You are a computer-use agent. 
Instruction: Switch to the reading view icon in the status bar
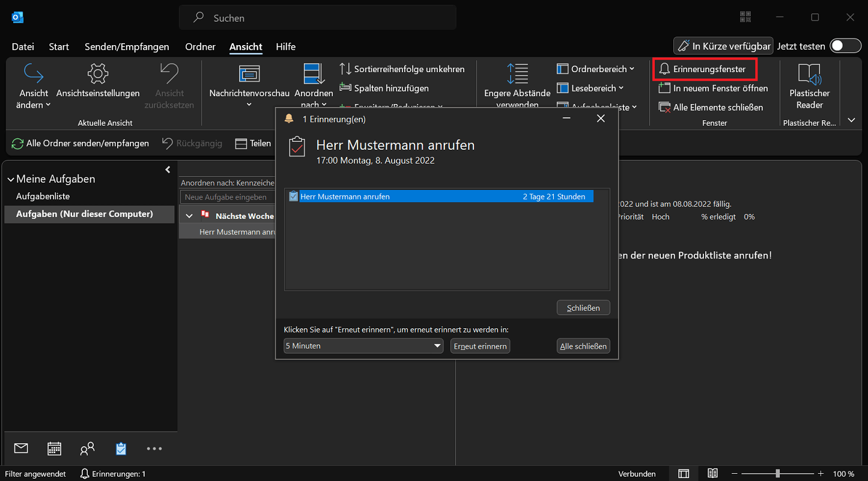pyautogui.click(x=712, y=474)
